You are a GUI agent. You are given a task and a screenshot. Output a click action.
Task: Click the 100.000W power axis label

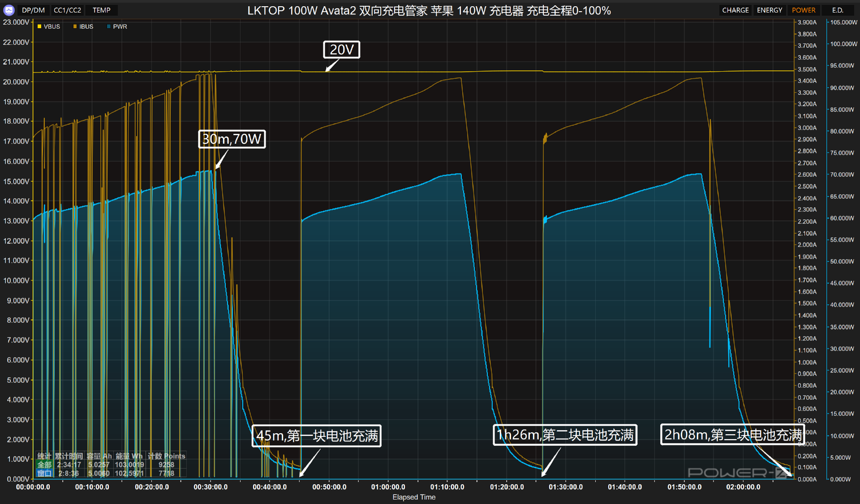[844, 44]
